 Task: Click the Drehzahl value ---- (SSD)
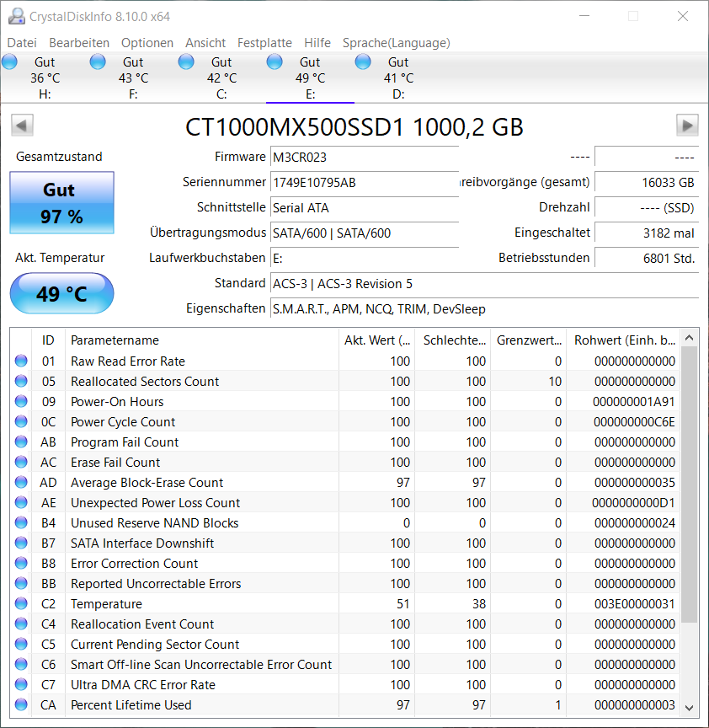point(647,207)
